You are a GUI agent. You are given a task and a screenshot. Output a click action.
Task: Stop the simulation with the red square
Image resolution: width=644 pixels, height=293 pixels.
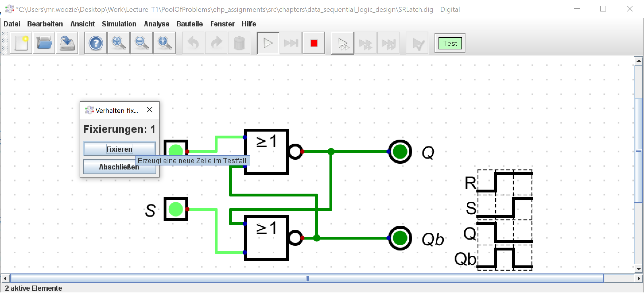click(314, 43)
